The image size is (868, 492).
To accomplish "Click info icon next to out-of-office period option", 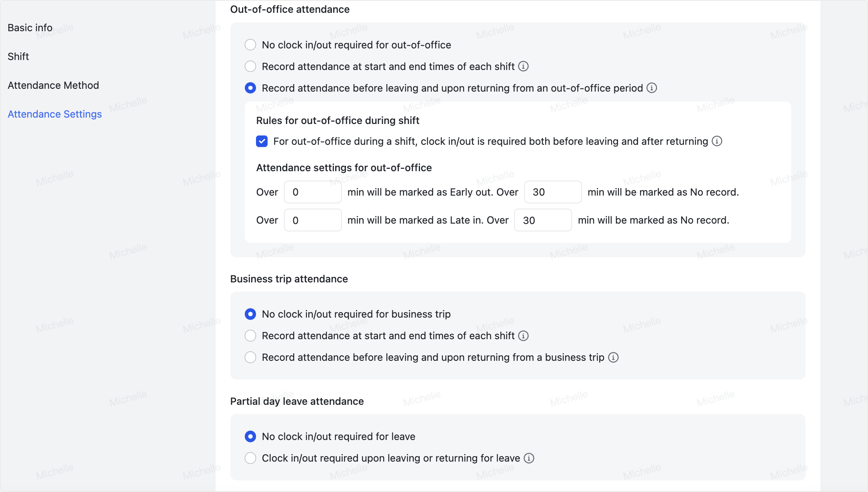I will pos(652,88).
